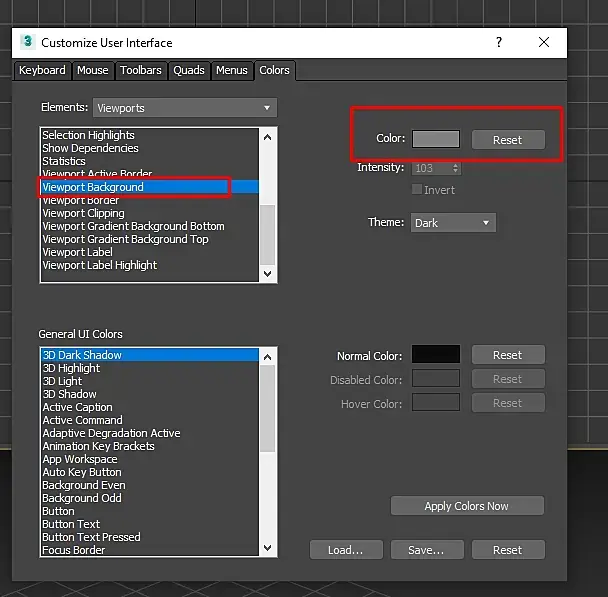Click the Hover Color swatch
This screenshot has width=608, height=597.
(436, 403)
